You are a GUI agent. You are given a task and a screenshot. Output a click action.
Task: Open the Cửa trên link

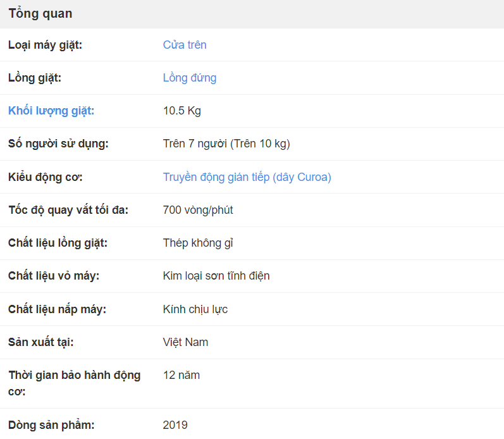pos(185,45)
